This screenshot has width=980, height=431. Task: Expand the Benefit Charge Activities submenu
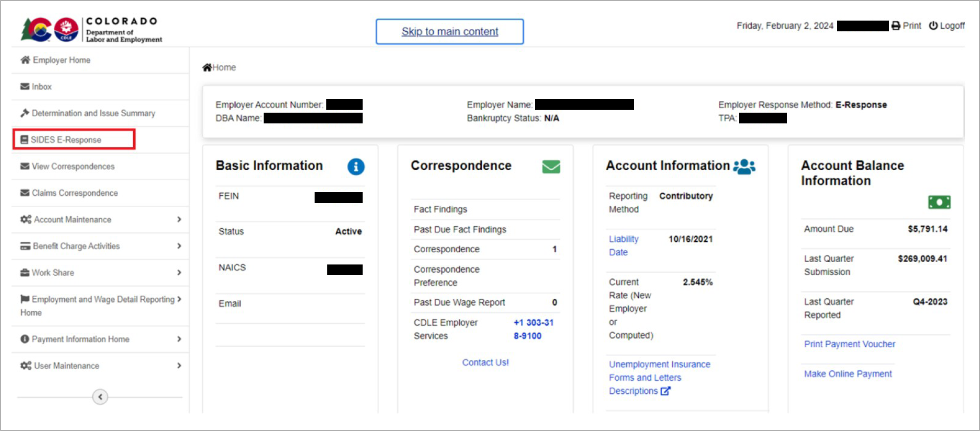(179, 246)
